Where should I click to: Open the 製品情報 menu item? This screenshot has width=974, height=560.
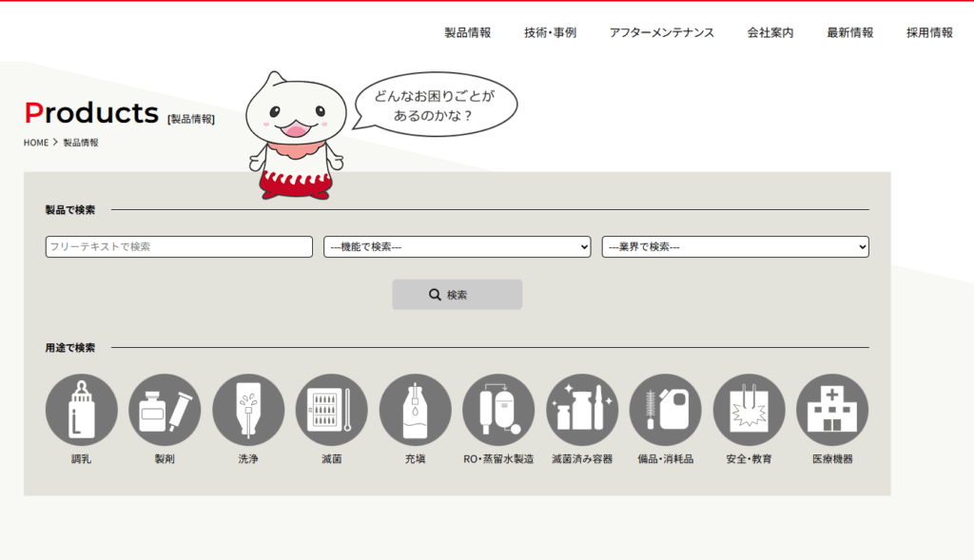468,32
